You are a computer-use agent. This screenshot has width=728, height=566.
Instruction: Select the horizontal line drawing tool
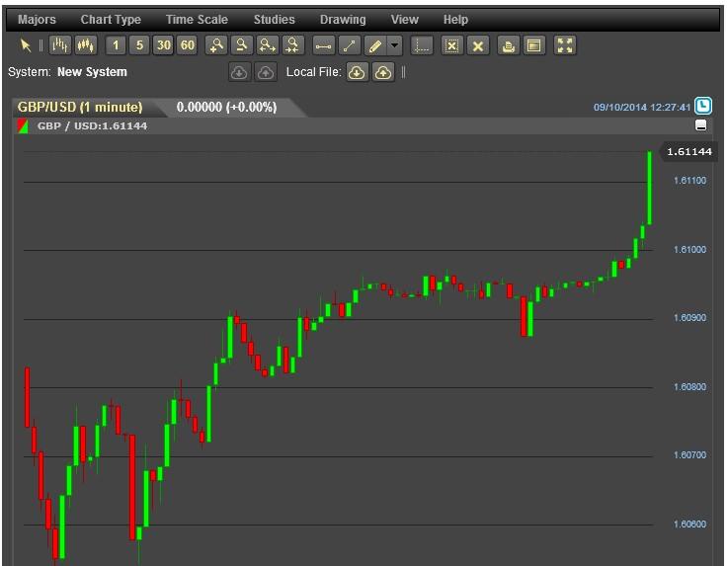click(324, 46)
